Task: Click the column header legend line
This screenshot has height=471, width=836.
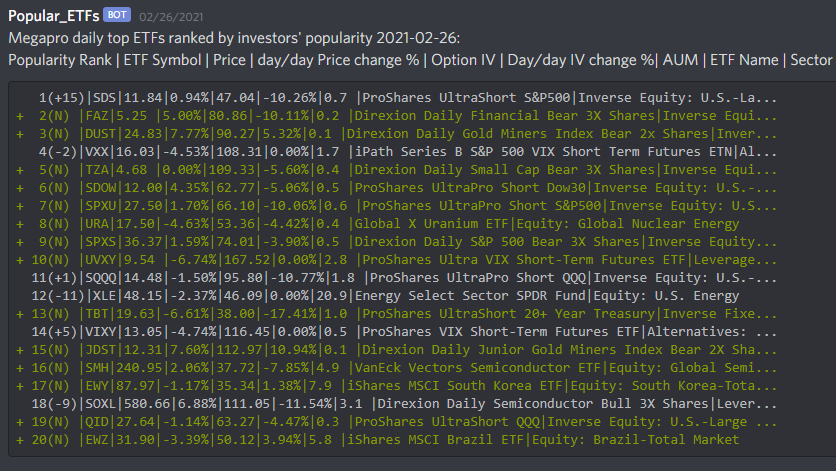Action: [420, 60]
